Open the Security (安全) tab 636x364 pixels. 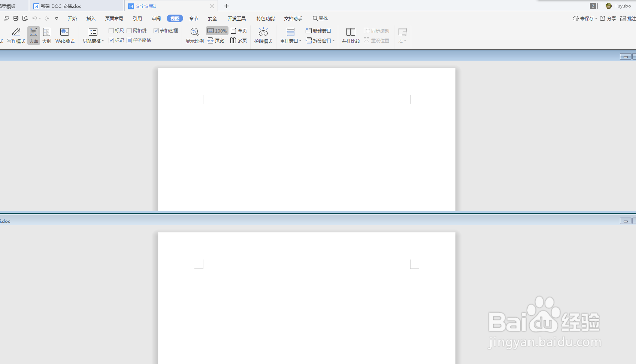(212, 18)
